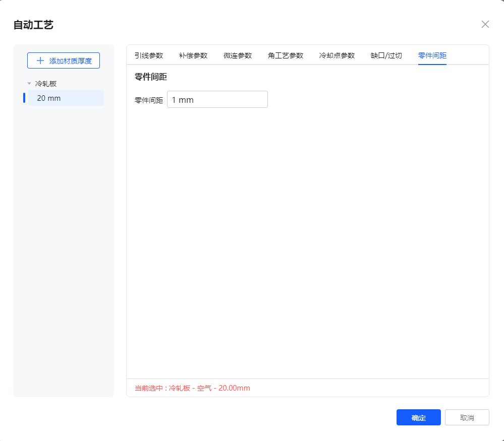Switch to the 引线参数 tab

pyautogui.click(x=149, y=55)
